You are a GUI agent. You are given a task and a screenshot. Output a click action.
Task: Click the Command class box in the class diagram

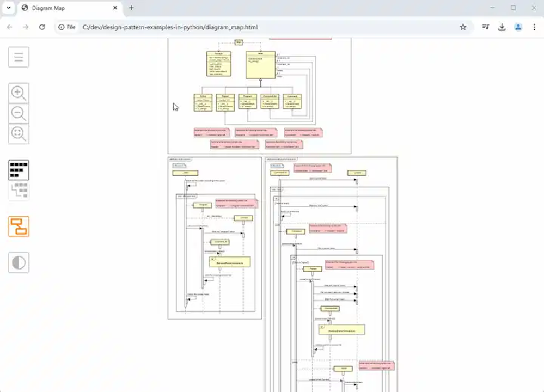coord(292,101)
